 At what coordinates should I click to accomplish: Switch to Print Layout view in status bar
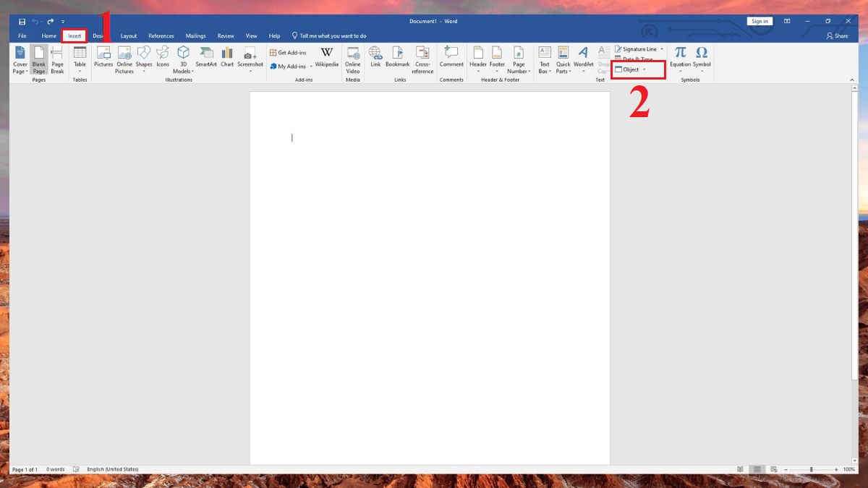tap(757, 469)
